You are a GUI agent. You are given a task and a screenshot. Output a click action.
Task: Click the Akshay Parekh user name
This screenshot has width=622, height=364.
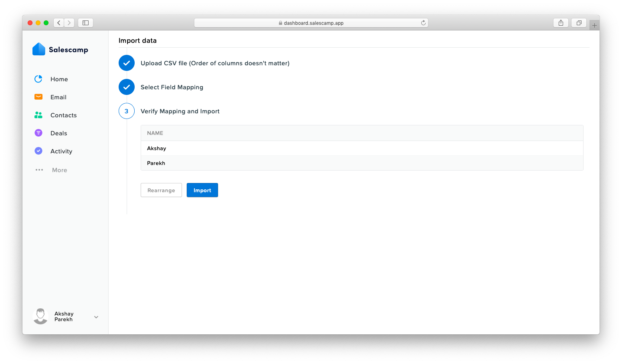(x=64, y=316)
